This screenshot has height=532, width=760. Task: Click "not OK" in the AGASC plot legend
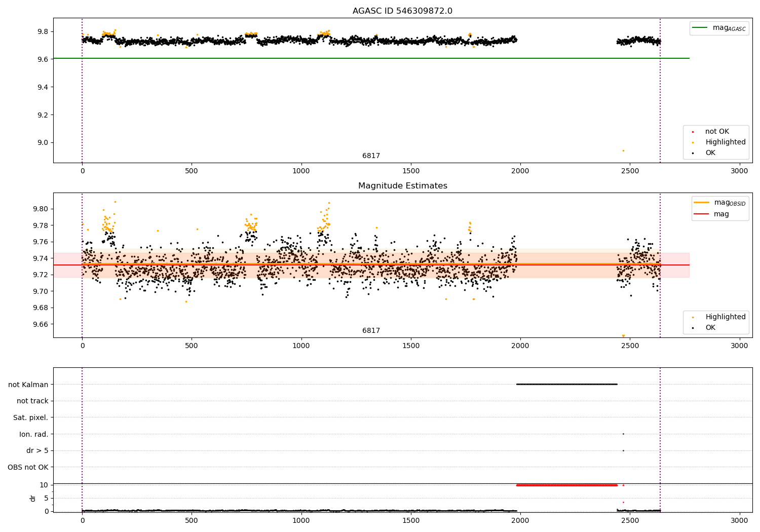click(717, 132)
